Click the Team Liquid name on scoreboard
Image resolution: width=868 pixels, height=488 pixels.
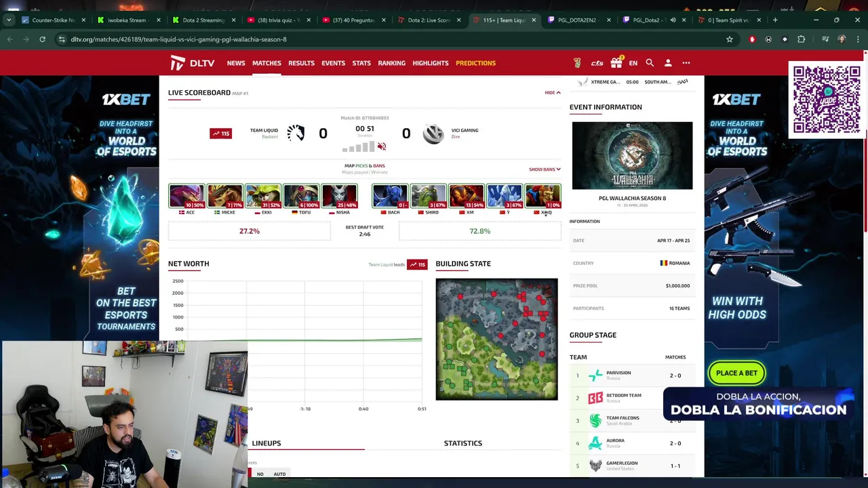click(264, 130)
